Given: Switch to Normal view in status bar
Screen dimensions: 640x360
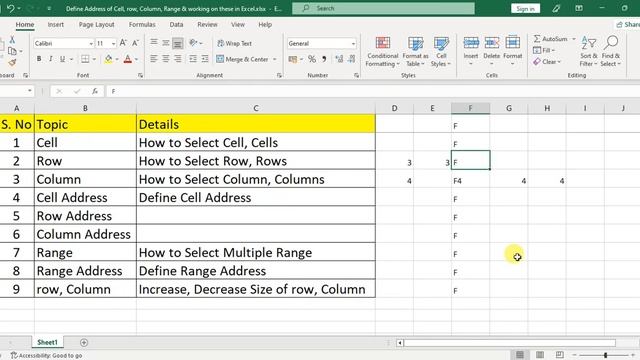Looking at the screenshot, I should point(520,355).
